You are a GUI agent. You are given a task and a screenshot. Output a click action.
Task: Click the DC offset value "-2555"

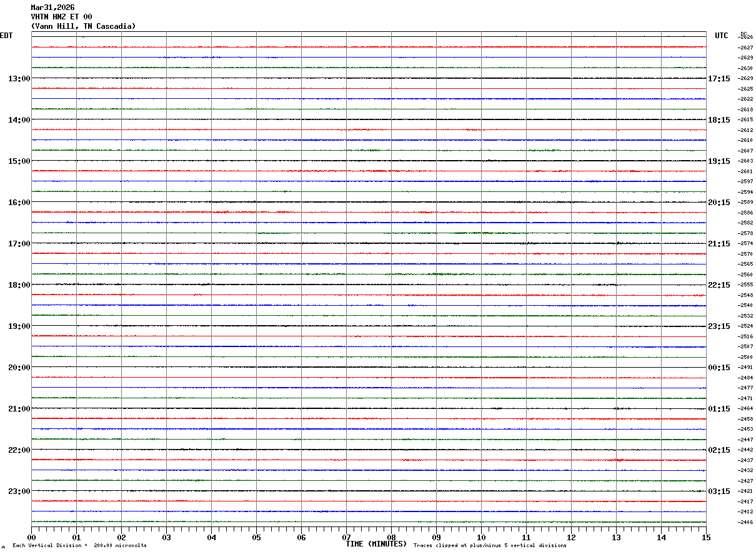pos(745,285)
